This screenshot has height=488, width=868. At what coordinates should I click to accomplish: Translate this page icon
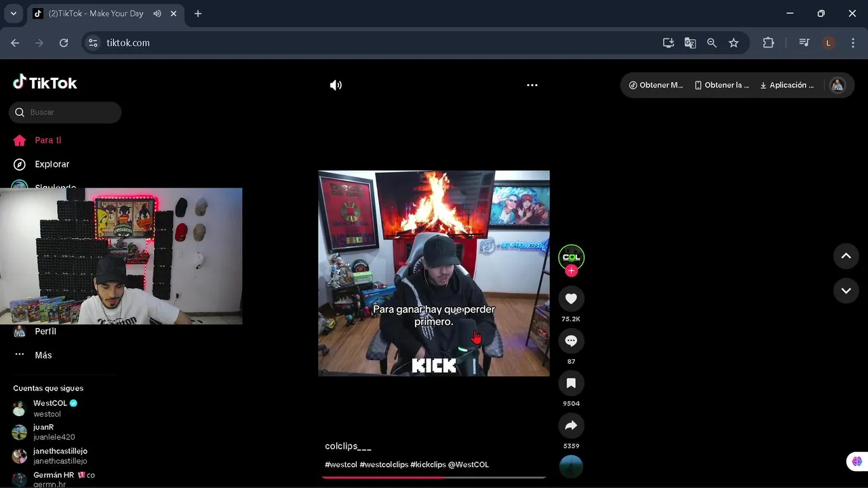click(x=690, y=43)
